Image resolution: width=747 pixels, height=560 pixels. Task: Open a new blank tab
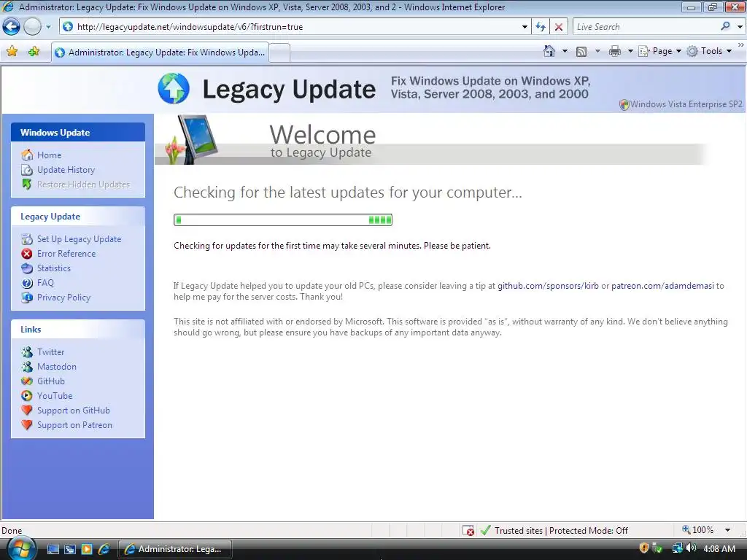click(x=279, y=52)
